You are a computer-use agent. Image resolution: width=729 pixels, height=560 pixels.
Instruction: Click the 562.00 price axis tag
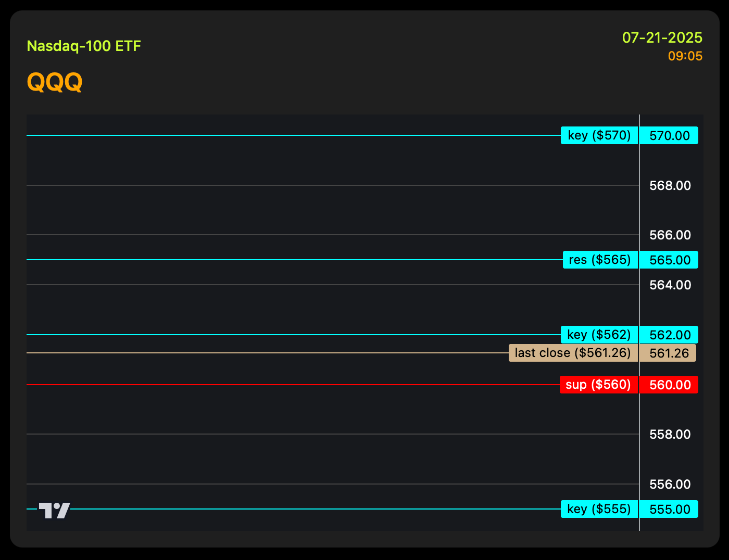click(x=669, y=335)
